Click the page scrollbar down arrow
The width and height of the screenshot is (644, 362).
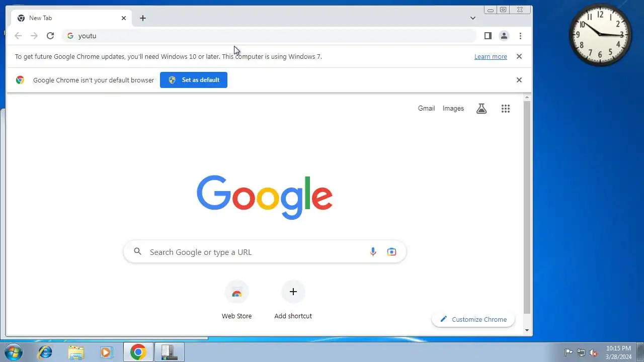click(527, 330)
